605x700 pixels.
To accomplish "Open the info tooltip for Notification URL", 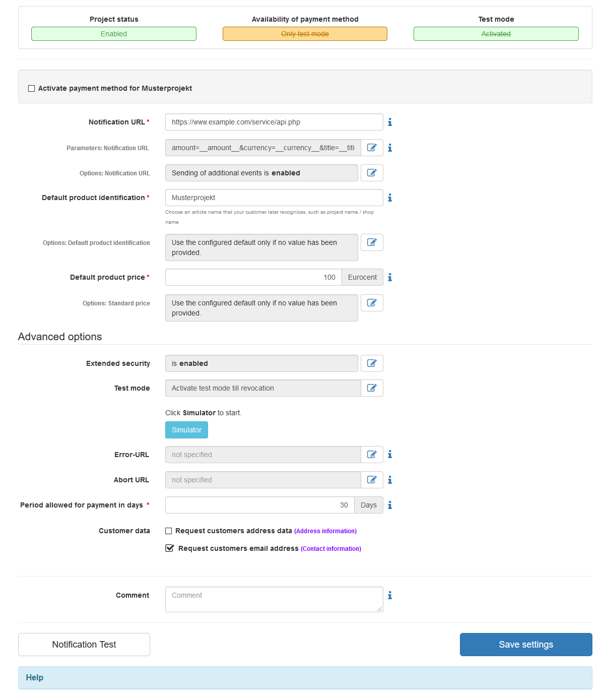I will tap(390, 121).
